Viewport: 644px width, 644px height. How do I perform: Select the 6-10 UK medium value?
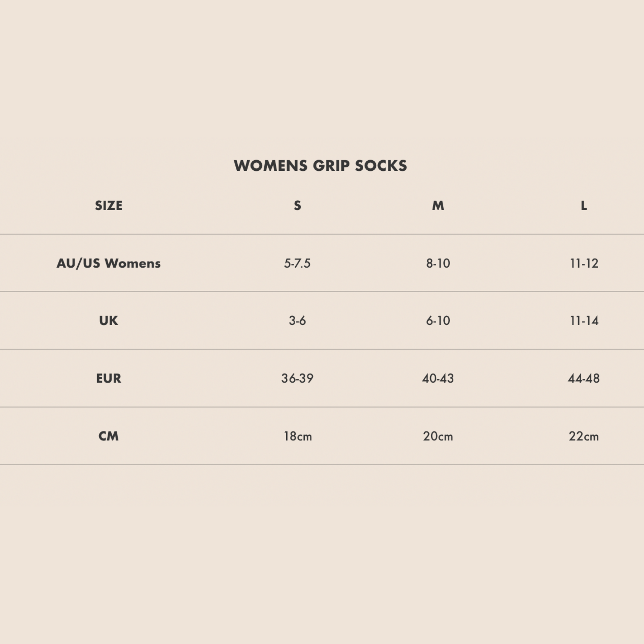coord(438,321)
